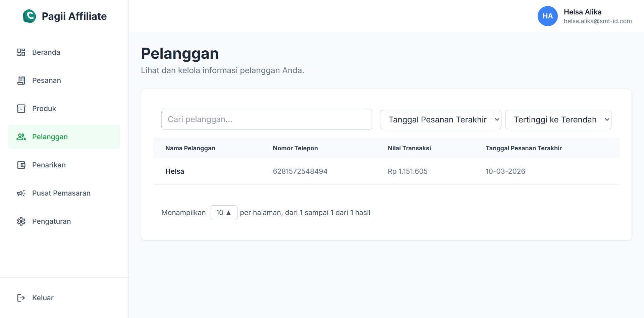Viewport: 644px width, 318px height.
Task: Open the Tertinggi ke Terendah order dropdown
Action: 558,119
